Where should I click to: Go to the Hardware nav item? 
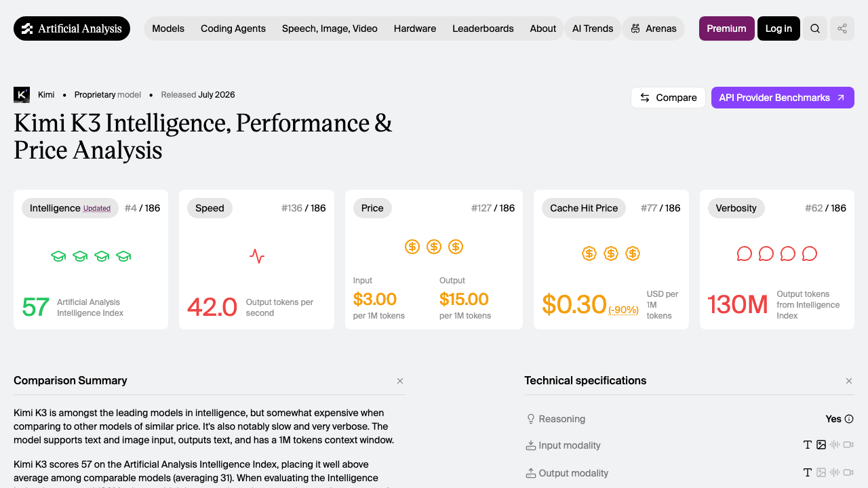pos(415,28)
